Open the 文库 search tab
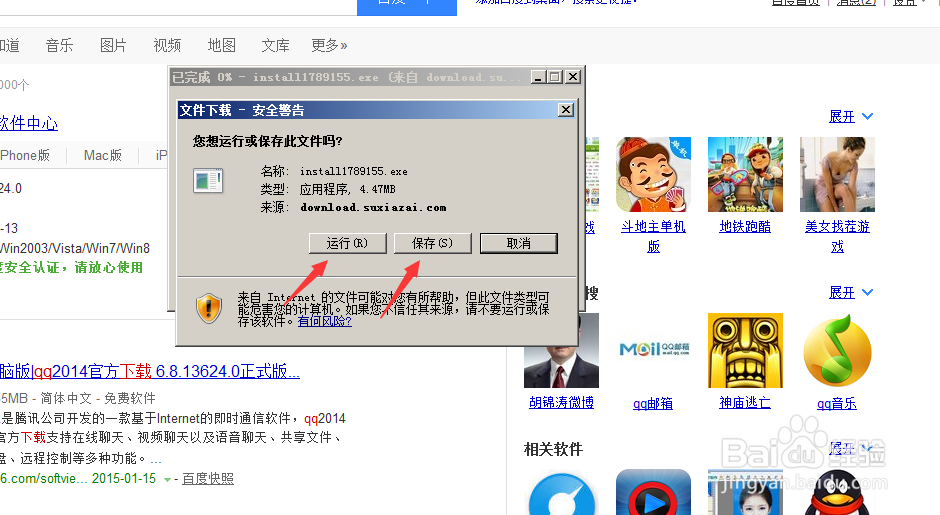The width and height of the screenshot is (940, 515). point(275,46)
